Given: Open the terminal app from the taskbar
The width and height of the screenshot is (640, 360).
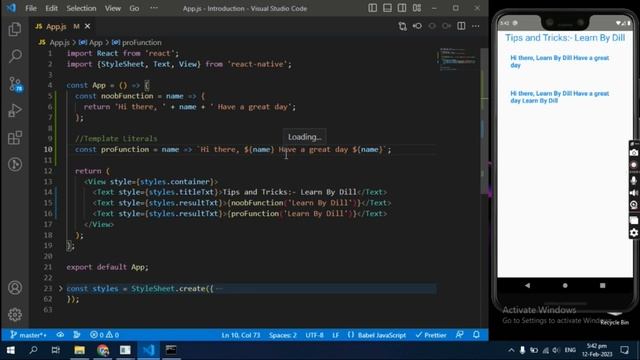Looking at the screenshot, I should tap(171, 350).
